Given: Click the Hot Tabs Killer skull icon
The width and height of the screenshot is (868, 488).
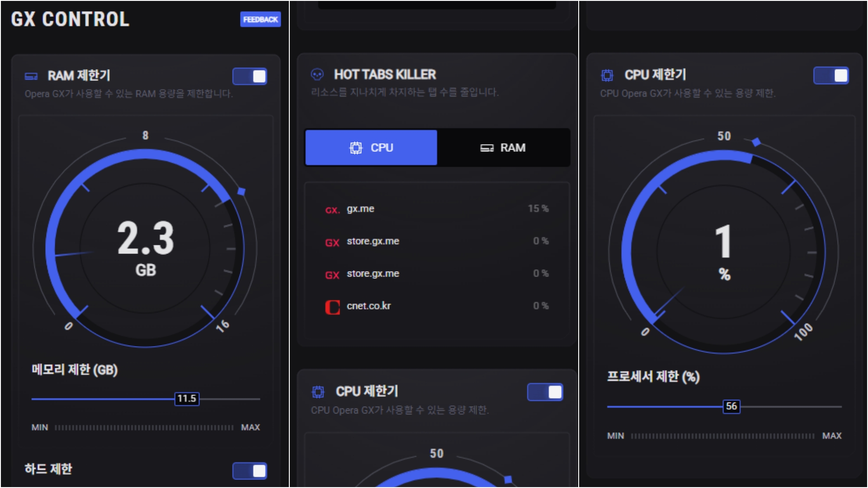Looking at the screenshot, I should click(x=317, y=75).
